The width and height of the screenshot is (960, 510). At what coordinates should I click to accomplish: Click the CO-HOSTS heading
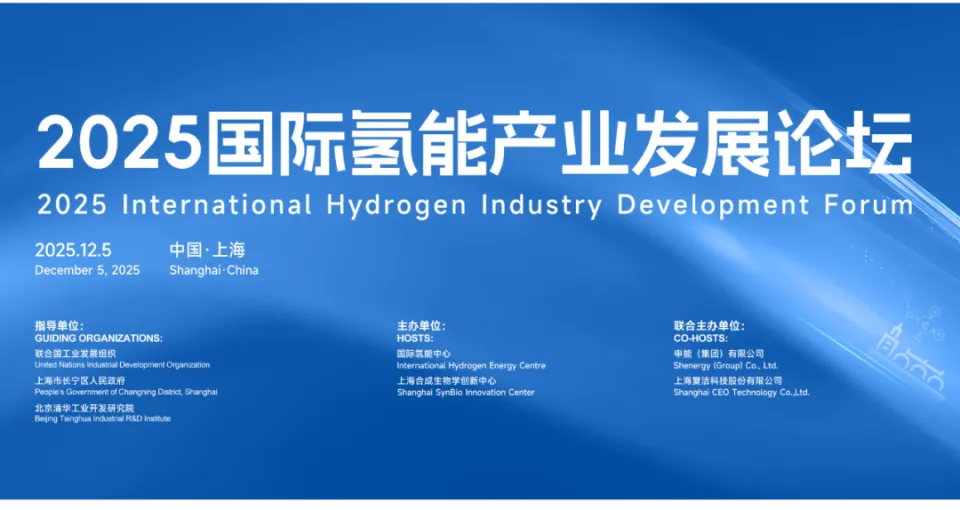(701, 338)
